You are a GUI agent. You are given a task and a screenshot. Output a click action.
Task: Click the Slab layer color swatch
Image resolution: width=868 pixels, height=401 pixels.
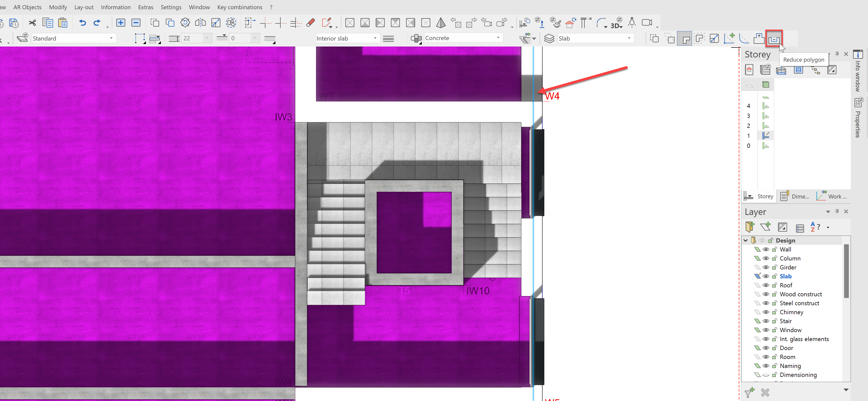coord(757,276)
